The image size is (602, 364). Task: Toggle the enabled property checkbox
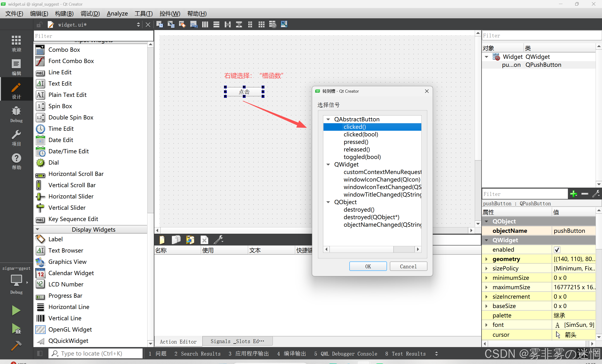click(x=557, y=250)
